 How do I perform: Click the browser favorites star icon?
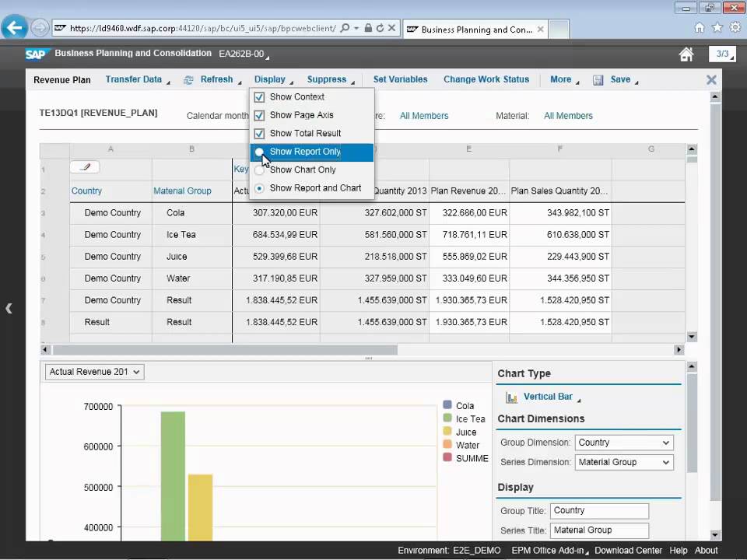pyautogui.click(x=717, y=28)
